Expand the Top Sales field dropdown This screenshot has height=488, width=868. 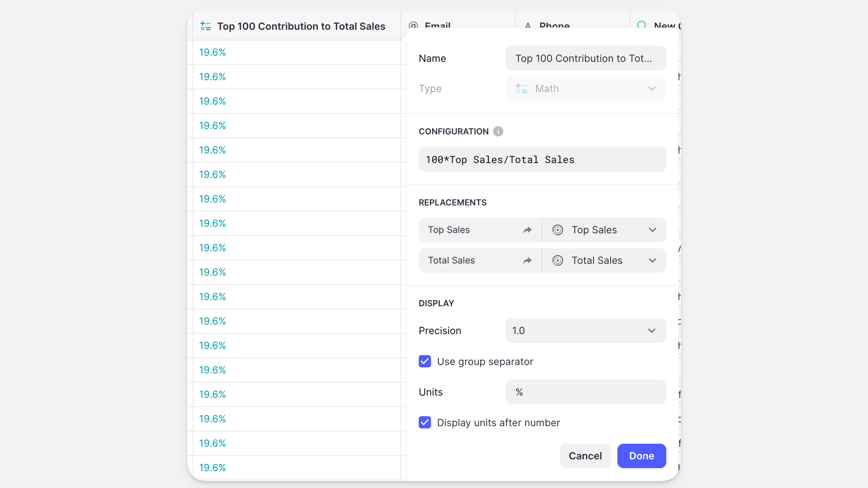[652, 230]
